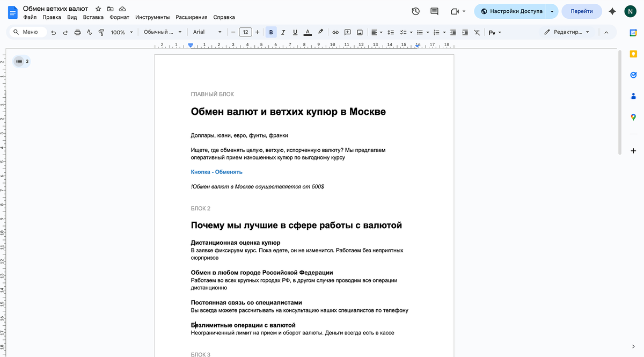
Task: Open the Вид menu
Action: pos(72,17)
